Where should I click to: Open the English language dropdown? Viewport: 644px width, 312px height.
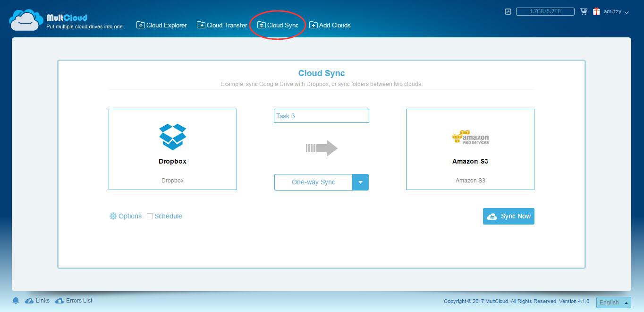pos(614,303)
